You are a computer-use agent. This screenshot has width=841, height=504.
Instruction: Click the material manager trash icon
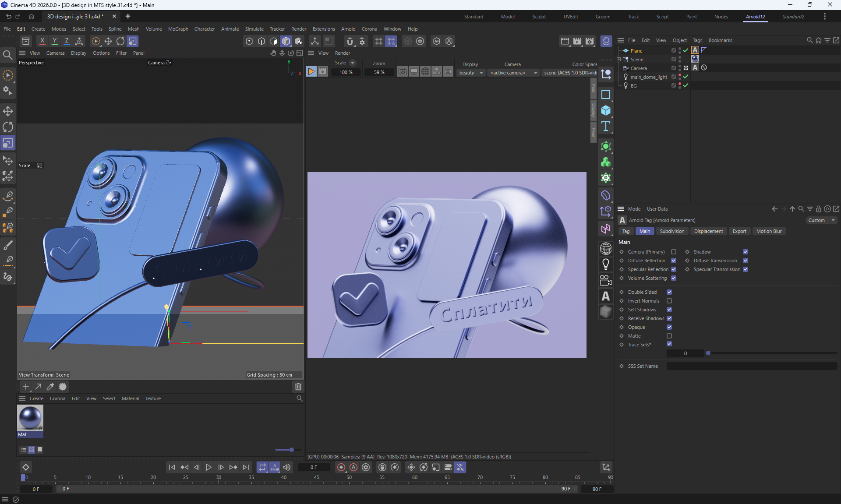click(298, 387)
